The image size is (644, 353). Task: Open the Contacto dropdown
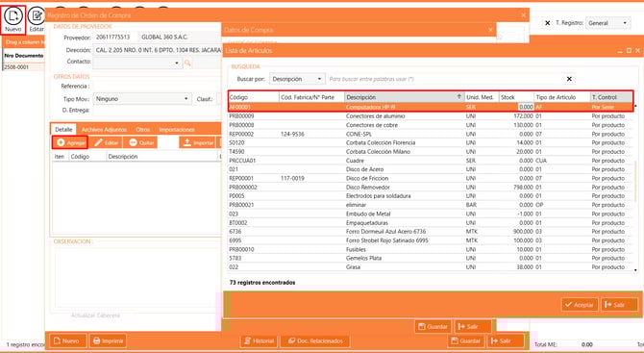coord(177,63)
